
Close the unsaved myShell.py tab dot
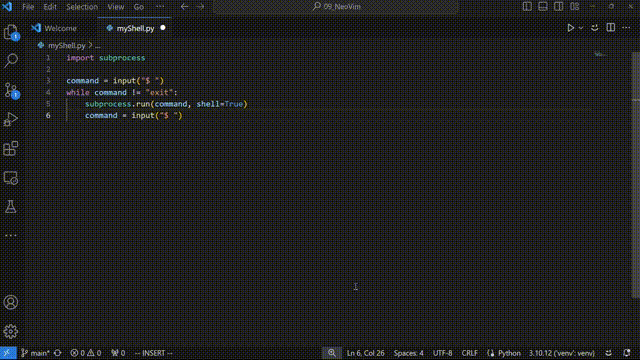click(x=163, y=28)
